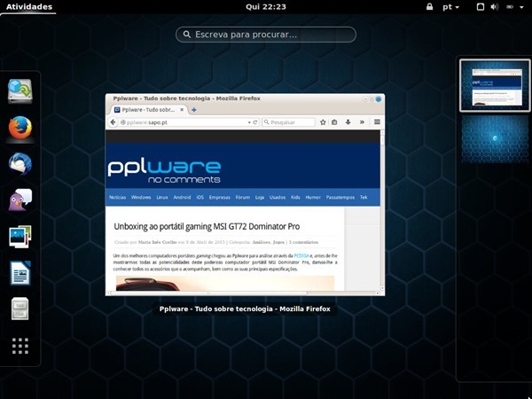Viewport: 532px width, 399px height.
Task: Open Pidgin messenger from the dock
Action: [20, 200]
